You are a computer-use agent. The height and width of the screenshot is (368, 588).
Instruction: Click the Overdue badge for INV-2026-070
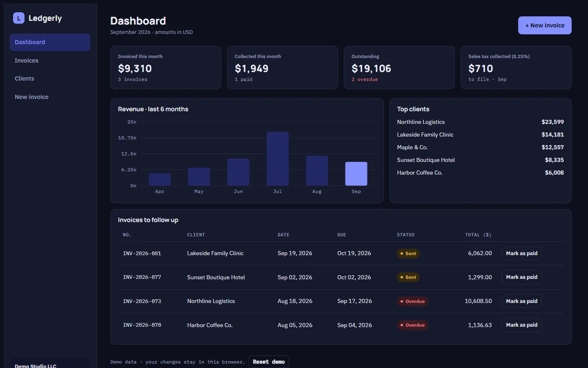(412, 325)
